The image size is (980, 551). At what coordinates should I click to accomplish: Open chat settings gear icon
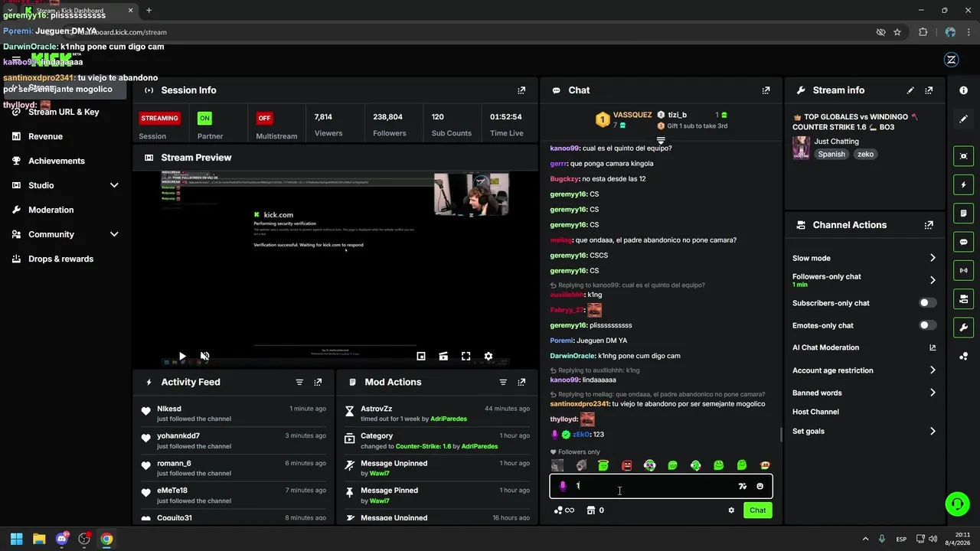coord(731,510)
